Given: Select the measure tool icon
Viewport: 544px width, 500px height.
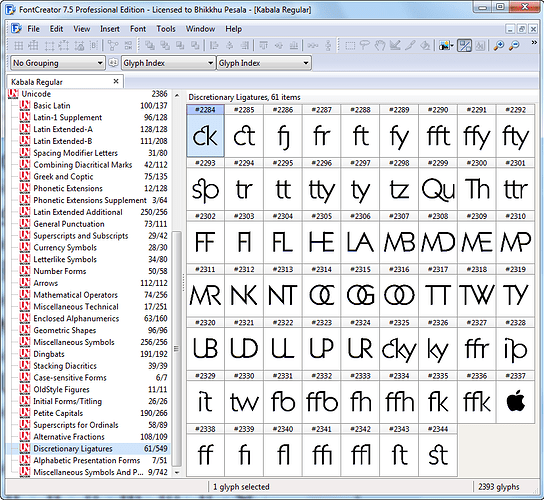Looking at the screenshot, I should pyautogui.click(x=395, y=45).
